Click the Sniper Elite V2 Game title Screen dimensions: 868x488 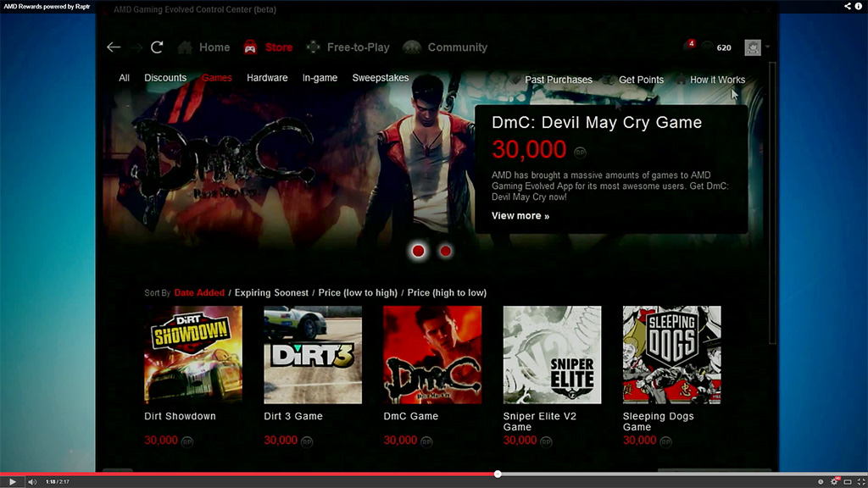(x=539, y=422)
